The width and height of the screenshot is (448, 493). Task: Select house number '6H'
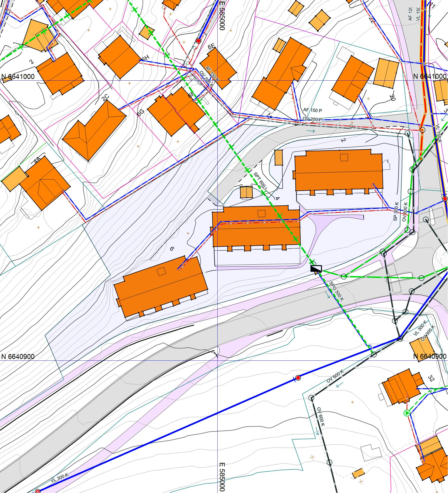tap(145, 58)
